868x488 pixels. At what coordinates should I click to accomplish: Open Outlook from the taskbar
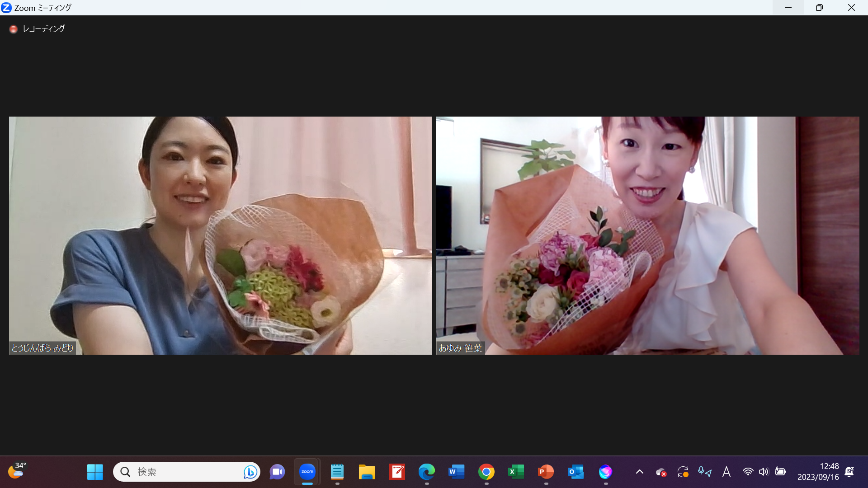pyautogui.click(x=576, y=472)
